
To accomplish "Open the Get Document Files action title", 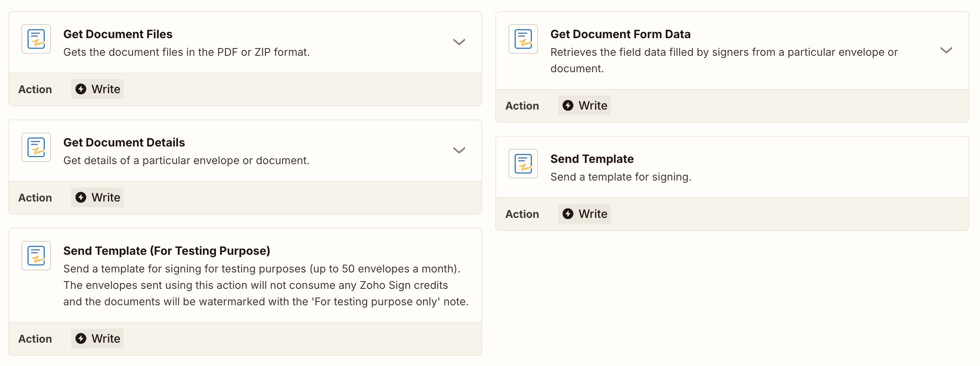I will pos(117,34).
